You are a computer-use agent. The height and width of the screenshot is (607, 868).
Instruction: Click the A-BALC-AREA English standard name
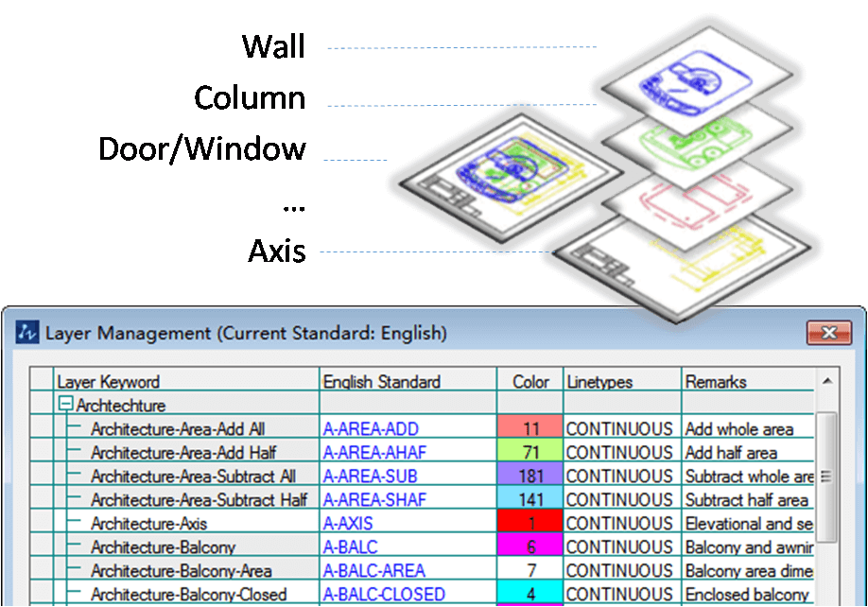click(x=374, y=571)
